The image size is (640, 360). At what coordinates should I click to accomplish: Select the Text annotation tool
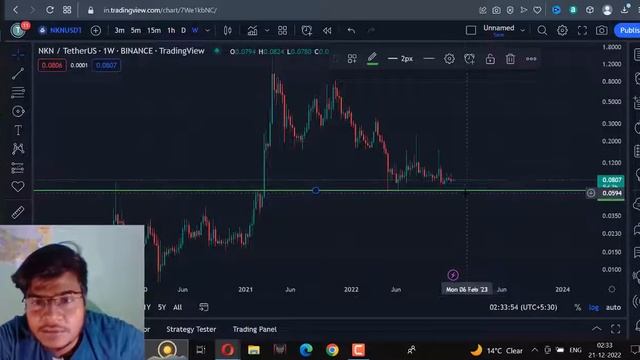(18, 130)
